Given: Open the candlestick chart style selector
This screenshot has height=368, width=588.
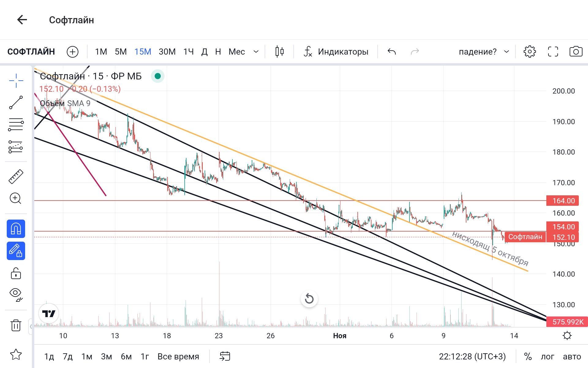Looking at the screenshot, I should coord(279,52).
